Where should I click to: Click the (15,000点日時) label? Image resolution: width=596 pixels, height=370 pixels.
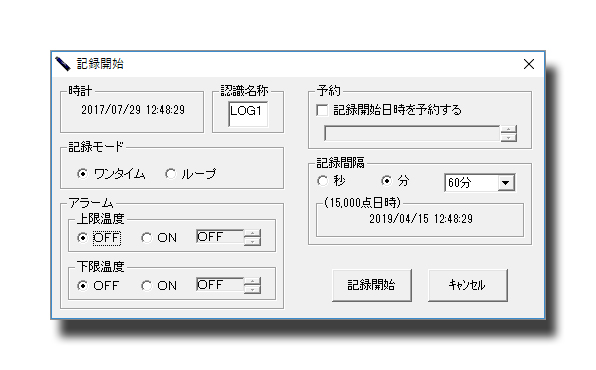click(362, 203)
